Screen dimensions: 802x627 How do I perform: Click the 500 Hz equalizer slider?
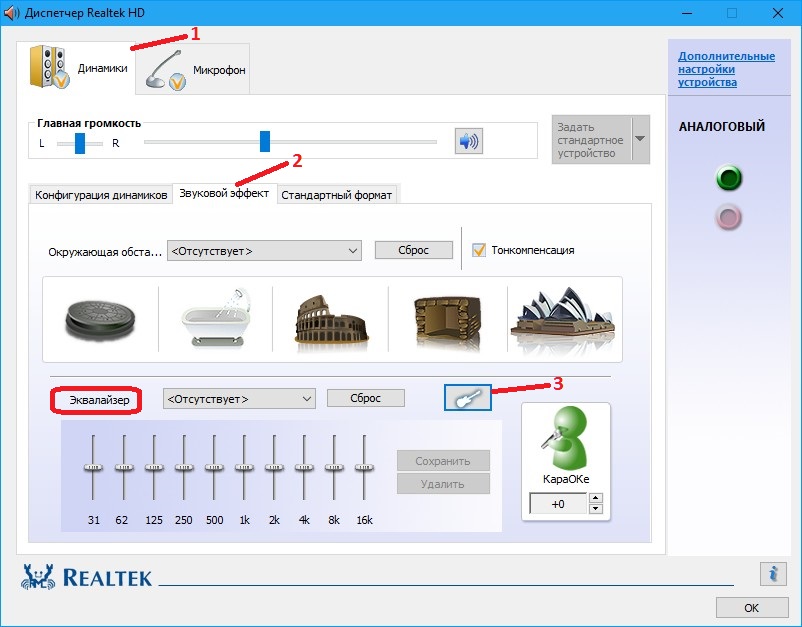click(214, 467)
